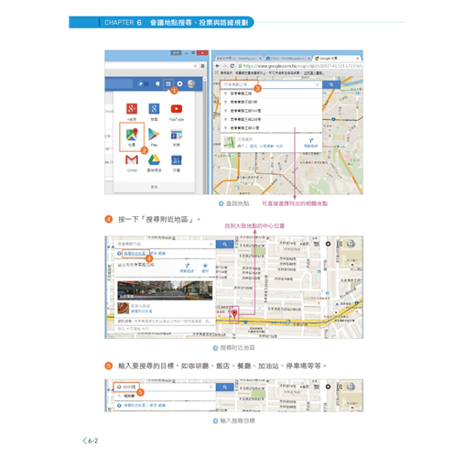Expand the 更多 section under the apps grid
Image resolution: width=476 pixels, height=458 pixels.
(x=154, y=187)
